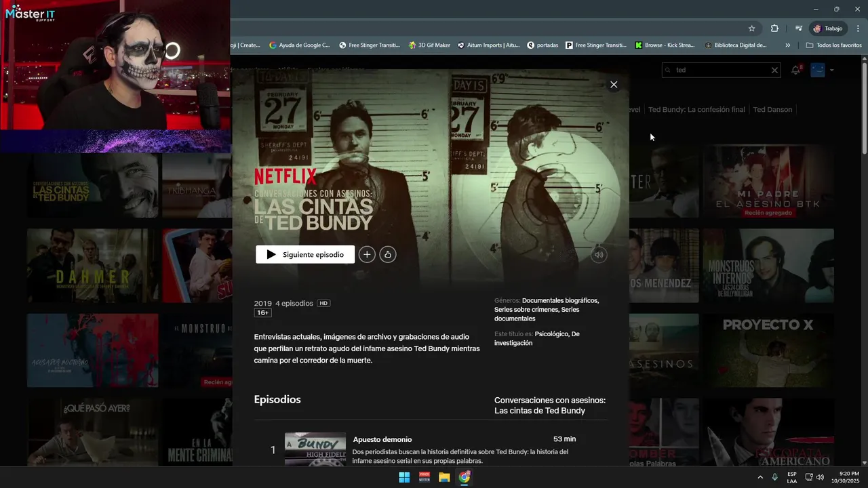Click the microphone tray icon
Image resolution: width=868 pixels, height=488 pixels.
(x=774, y=477)
